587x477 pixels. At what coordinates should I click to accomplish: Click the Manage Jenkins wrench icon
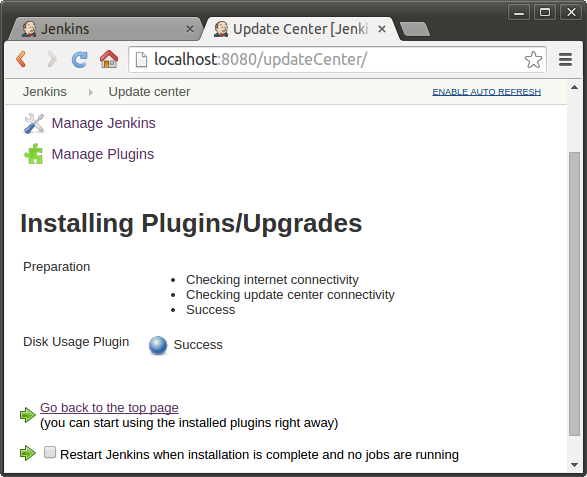tap(34, 123)
